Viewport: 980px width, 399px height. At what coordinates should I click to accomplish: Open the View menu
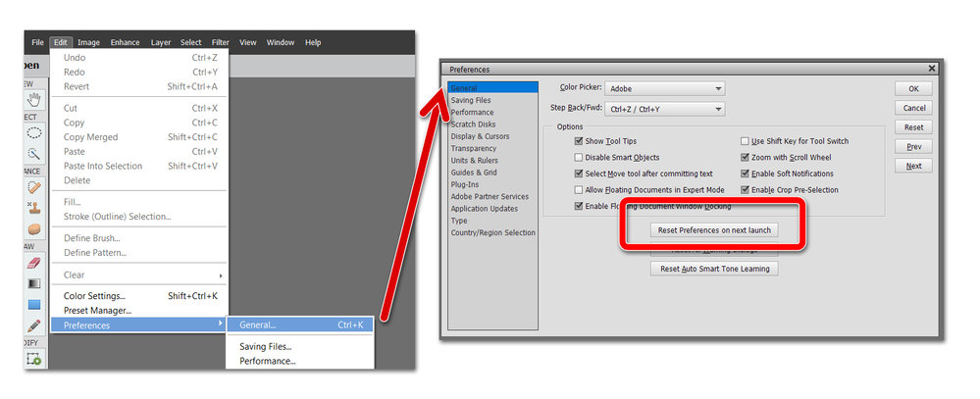[247, 42]
